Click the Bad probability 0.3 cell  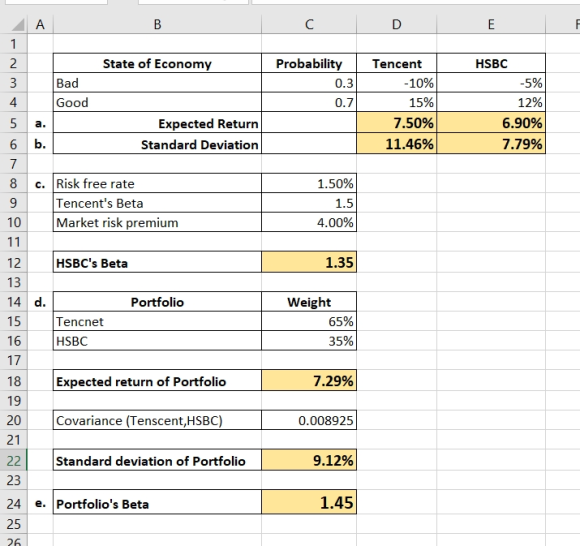click(309, 83)
